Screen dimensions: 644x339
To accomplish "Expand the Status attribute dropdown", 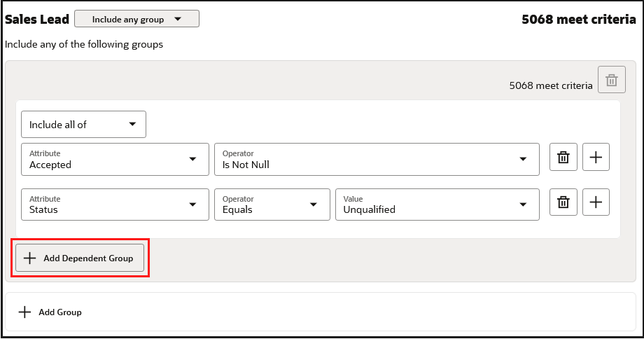I will [x=115, y=205].
